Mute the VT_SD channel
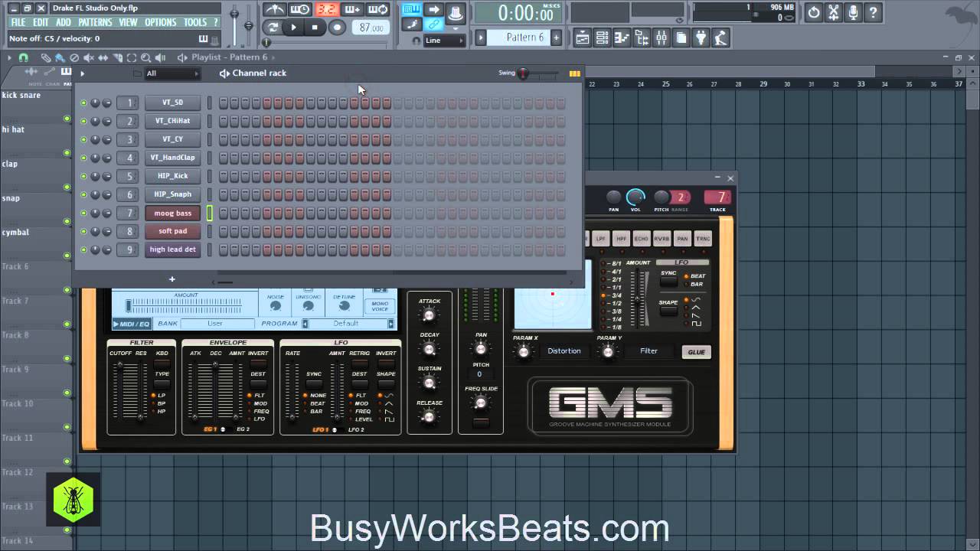 [83, 103]
